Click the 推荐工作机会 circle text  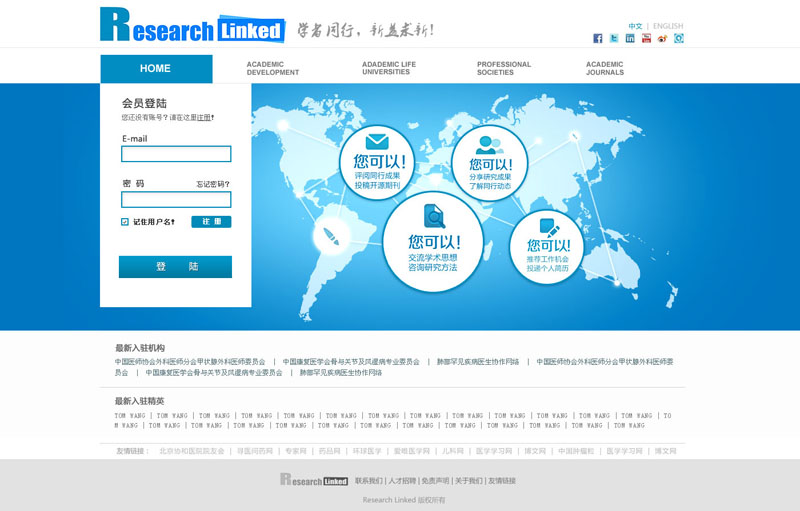pos(548,259)
